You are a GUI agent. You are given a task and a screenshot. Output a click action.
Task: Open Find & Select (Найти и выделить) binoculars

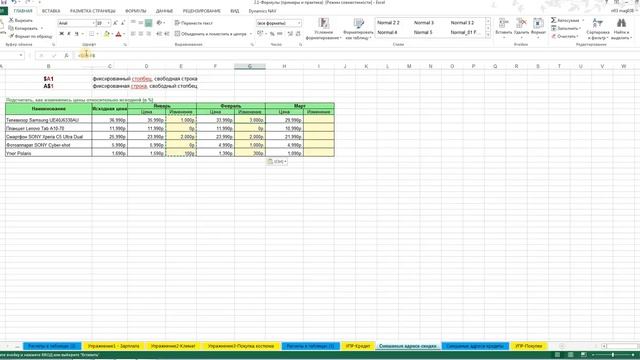click(621, 29)
